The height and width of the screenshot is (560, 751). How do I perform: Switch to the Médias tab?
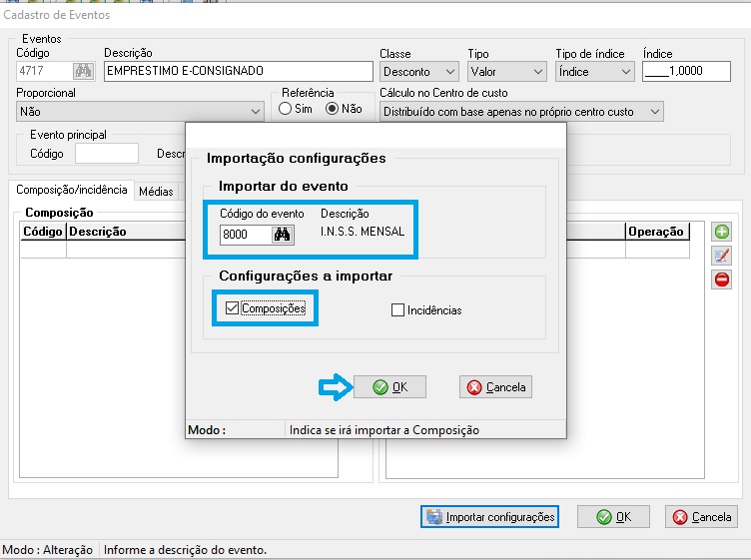156,191
